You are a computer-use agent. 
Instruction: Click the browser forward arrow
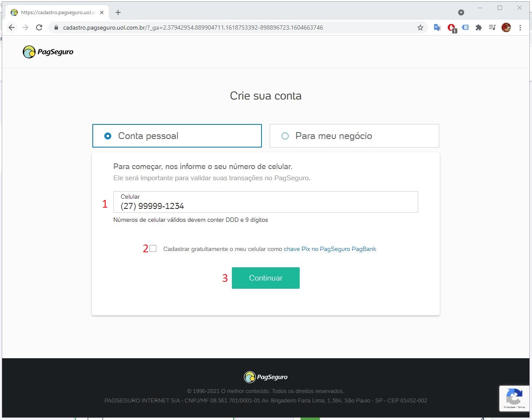click(x=25, y=27)
